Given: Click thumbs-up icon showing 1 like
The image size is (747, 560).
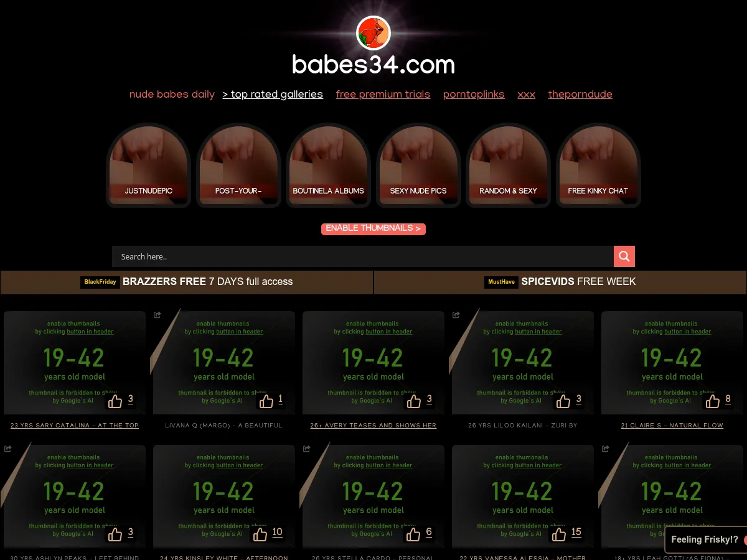Looking at the screenshot, I should click(266, 401).
